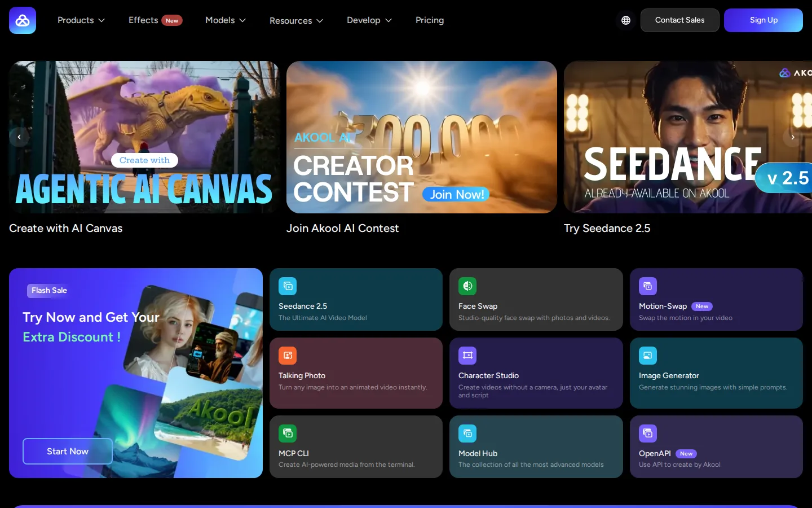Click the Contact Sales button
Viewport: 812px width, 508px height.
[680, 20]
